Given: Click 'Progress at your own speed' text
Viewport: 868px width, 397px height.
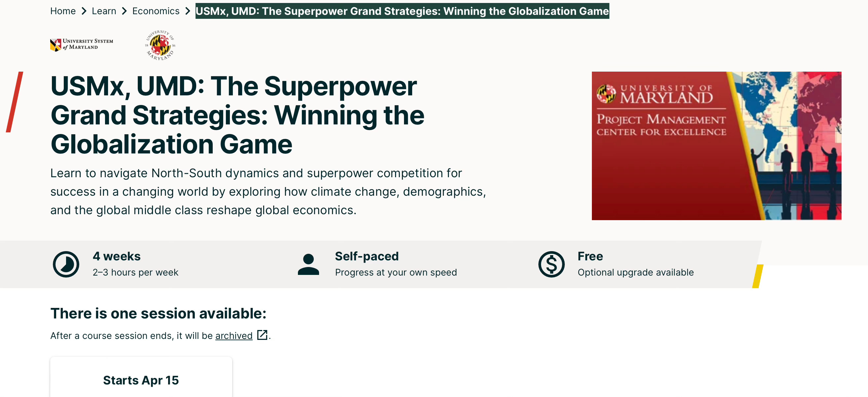Looking at the screenshot, I should 396,272.
